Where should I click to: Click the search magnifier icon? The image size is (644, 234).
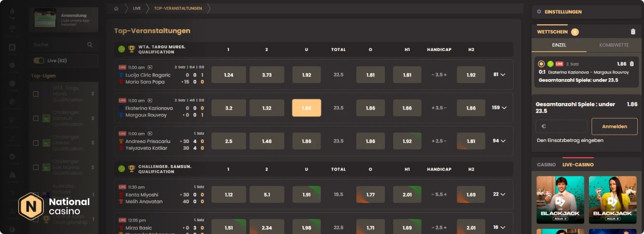coord(90,45)
